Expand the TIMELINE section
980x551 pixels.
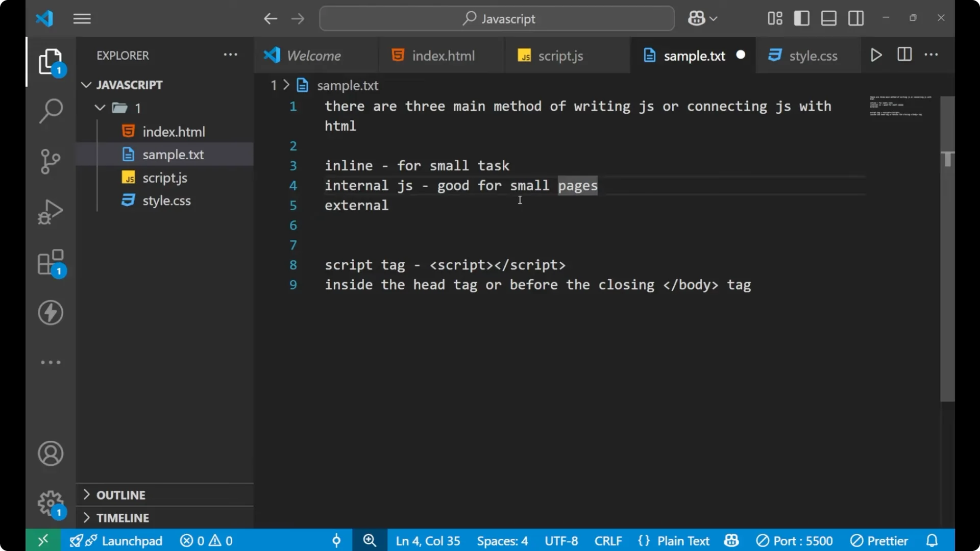click(x=122, y=517)
